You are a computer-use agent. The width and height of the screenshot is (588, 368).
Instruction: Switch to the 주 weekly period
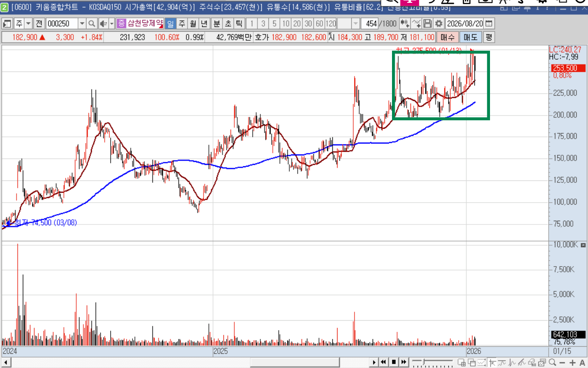click(182, 24)
